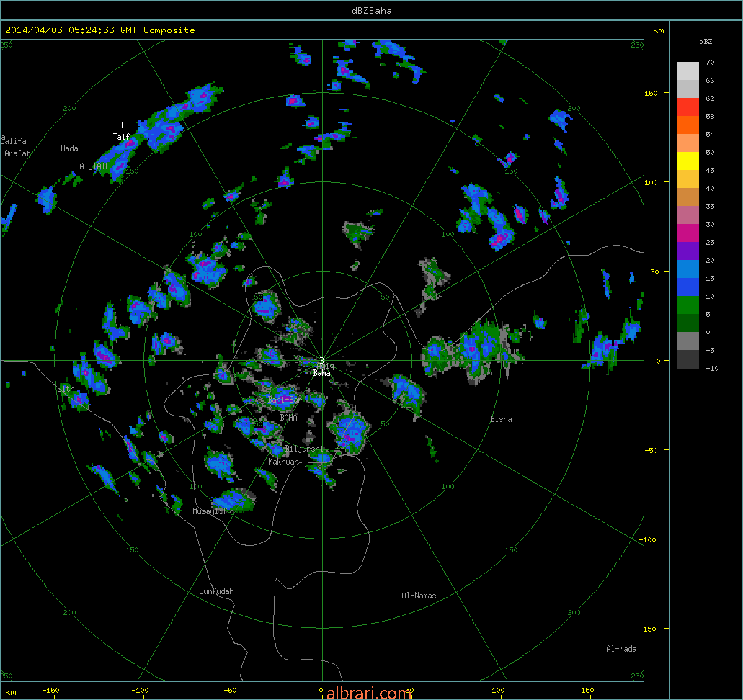Select the 35 value on dBZ scale
The width and height of the screenshot is (743, 700).
coord(710,207)
